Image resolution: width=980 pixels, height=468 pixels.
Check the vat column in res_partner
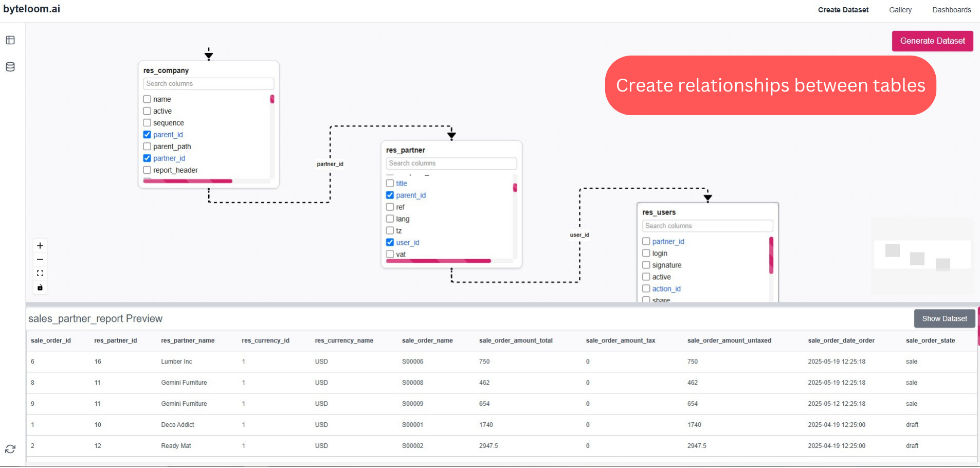coord(390,255)
